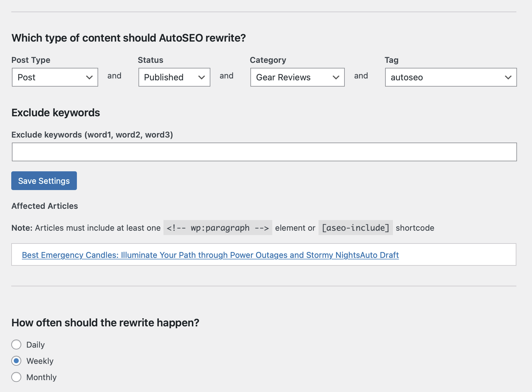Click the Weekly radio button label
Image resolution: width=532 pixels, height=392 pixels.
(40, 361)
